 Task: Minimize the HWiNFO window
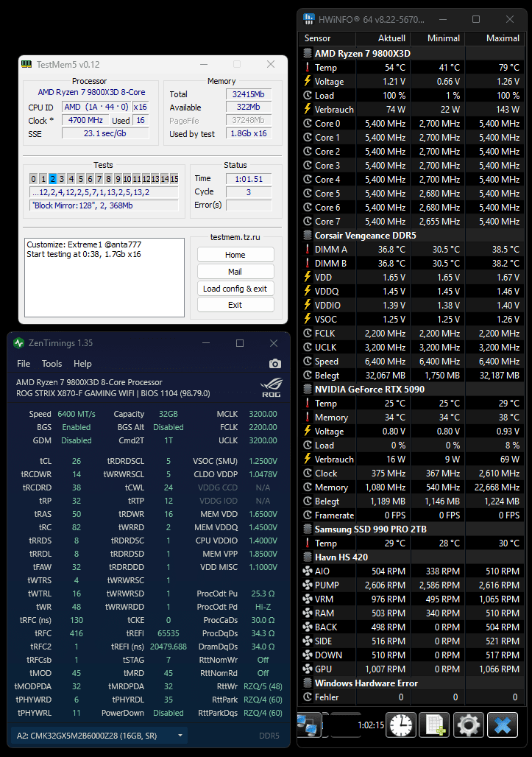pos(443,19)
